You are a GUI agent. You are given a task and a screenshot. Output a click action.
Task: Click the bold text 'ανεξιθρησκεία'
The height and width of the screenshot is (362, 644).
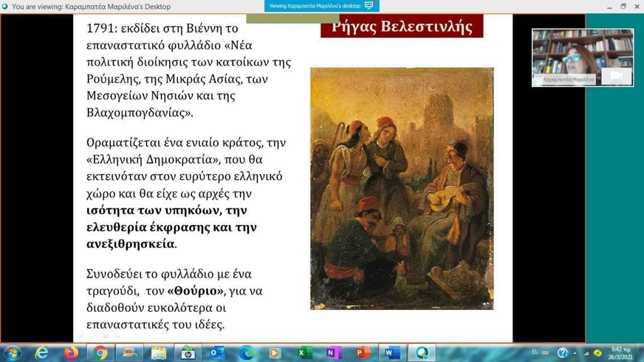pos(131,244)
